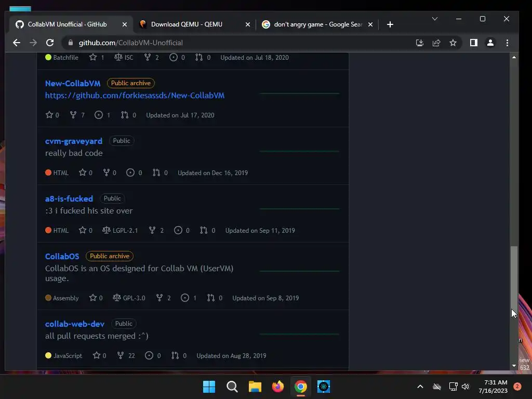Click the activity graph of CollabOS
The width and height of the screenshot is (532, 399).
point(299,271)
